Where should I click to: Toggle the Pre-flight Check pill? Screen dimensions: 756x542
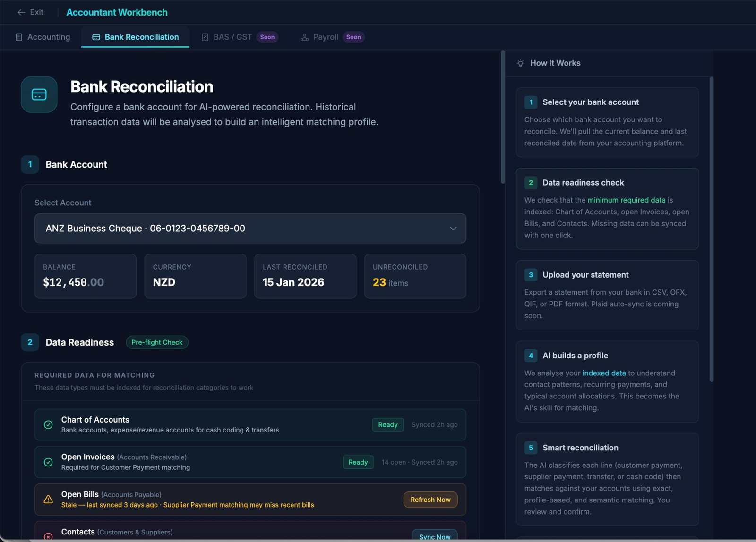click(x=157, y=342)
